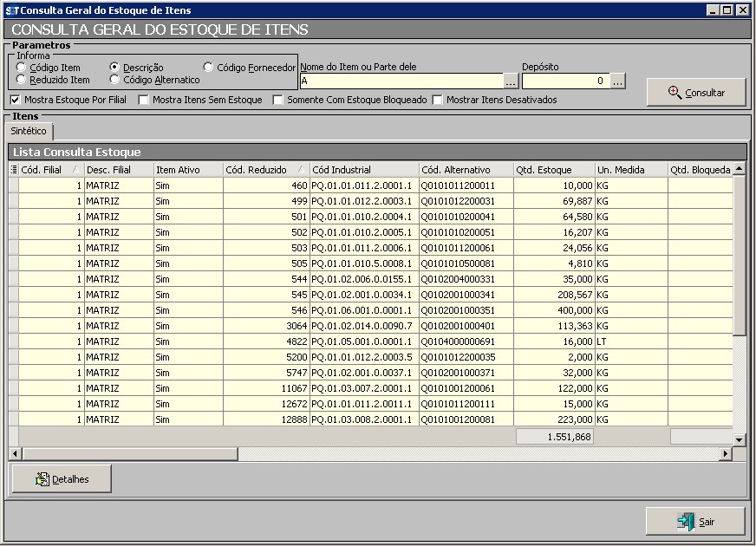
Task: Select the Código Item radio button
Action: [21, 68]
